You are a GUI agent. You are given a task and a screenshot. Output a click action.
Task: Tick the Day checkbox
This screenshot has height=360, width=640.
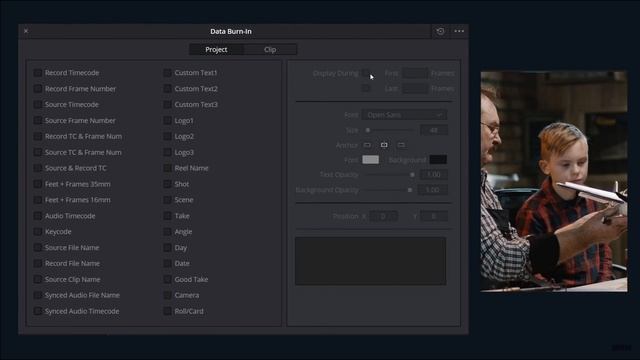coord(167,248)
